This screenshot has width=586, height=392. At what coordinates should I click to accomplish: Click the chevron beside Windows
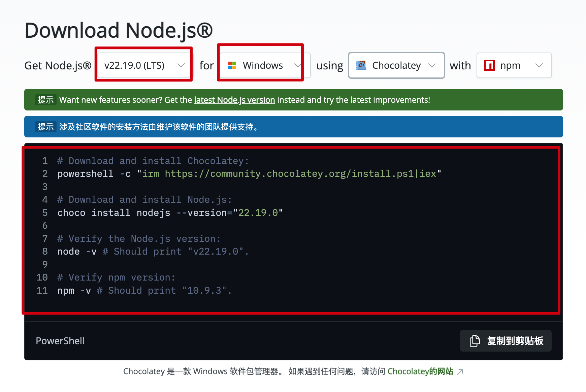coord(298,65)
